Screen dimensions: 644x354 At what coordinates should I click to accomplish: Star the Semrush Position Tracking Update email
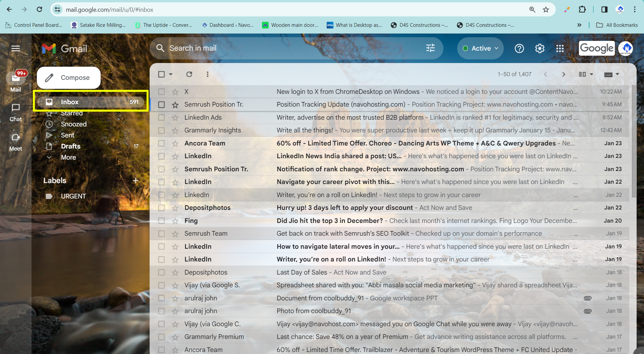click(x=175, y=105)
